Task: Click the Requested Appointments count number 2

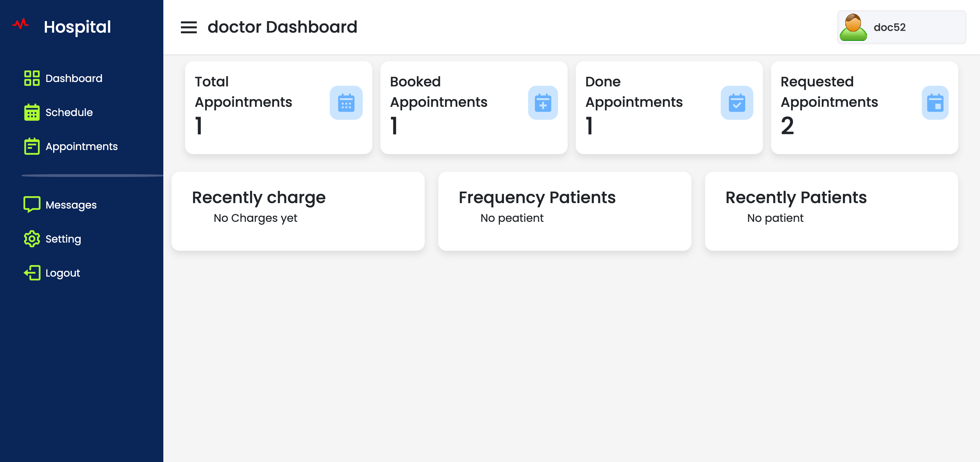Action: coord(787,127)
